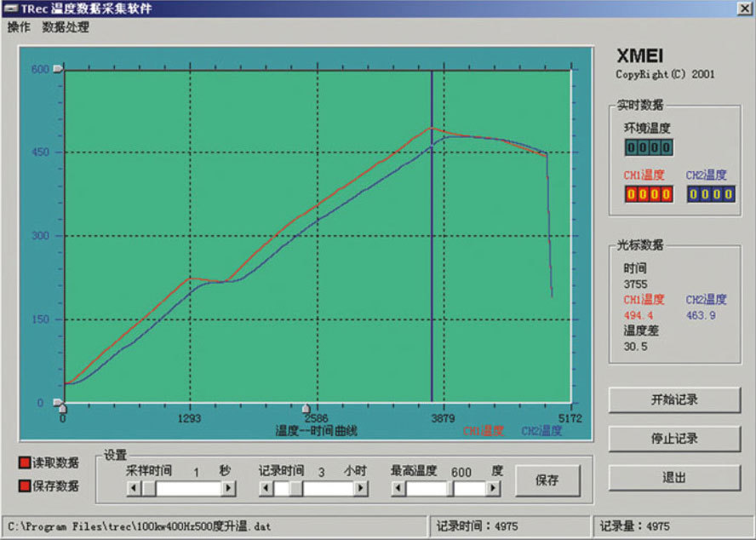Toggle the 保存数据 red indicator

[x=24, y=485]
